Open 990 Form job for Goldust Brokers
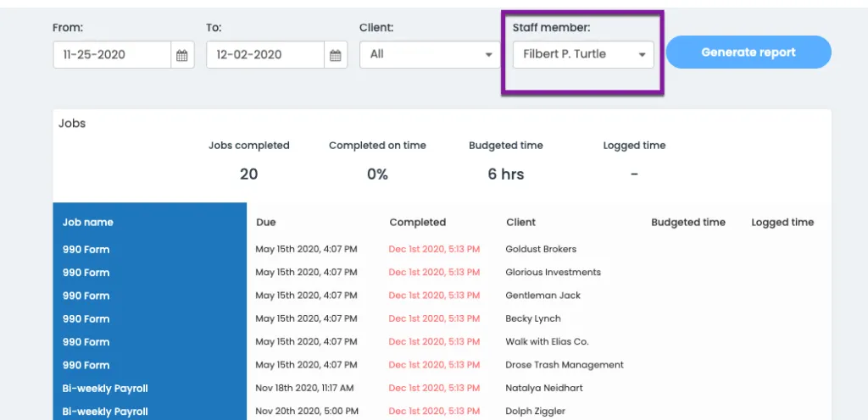Screen dimensions: 868x420 pos(86,249)
